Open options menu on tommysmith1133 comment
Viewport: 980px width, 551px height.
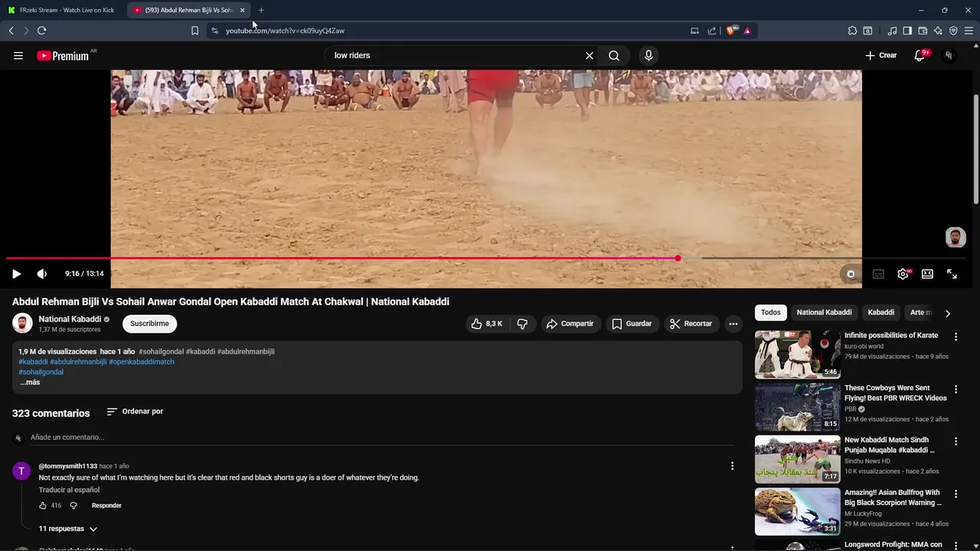point(732,466)
